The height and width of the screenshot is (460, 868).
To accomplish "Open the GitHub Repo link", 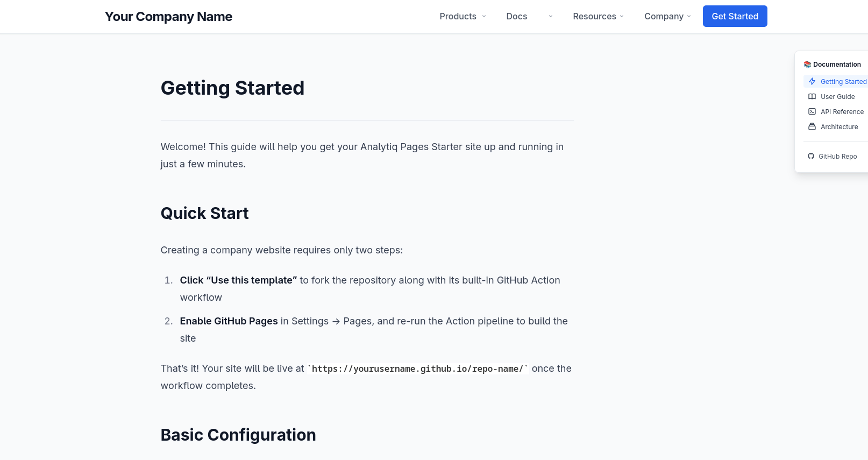I will (837, 156).
